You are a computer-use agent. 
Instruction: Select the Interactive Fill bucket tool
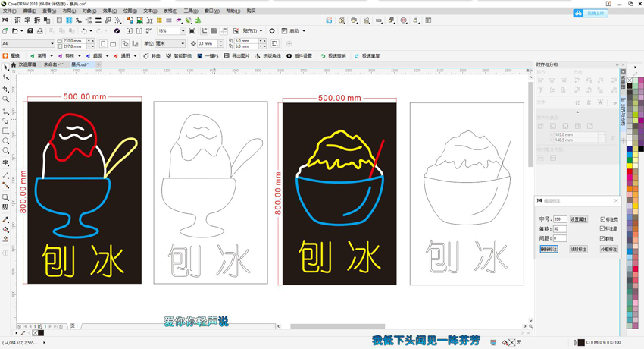pos(6,229)
